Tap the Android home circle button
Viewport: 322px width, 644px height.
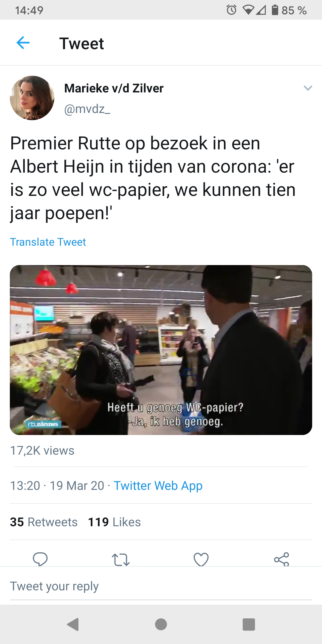tap(161, 624)
